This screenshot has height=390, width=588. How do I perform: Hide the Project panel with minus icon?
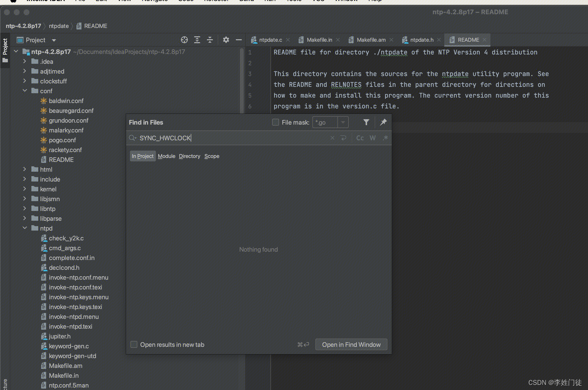[x=238, y=40]
